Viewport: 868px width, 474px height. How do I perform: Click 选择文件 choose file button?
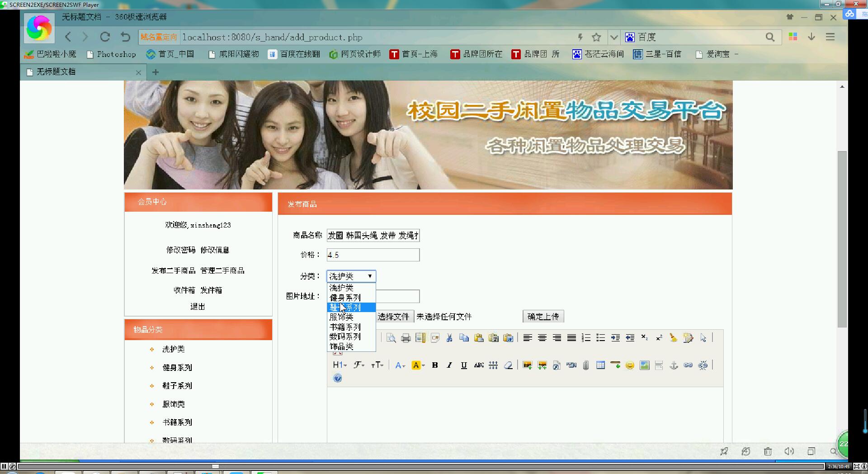pyautogui.click(x=393, y=317)
